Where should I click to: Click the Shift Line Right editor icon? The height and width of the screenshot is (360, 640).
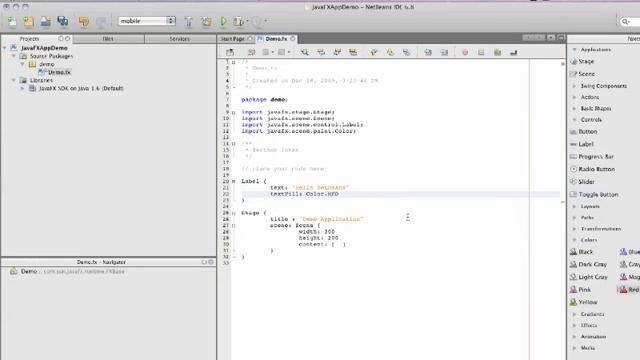[444, 52]
